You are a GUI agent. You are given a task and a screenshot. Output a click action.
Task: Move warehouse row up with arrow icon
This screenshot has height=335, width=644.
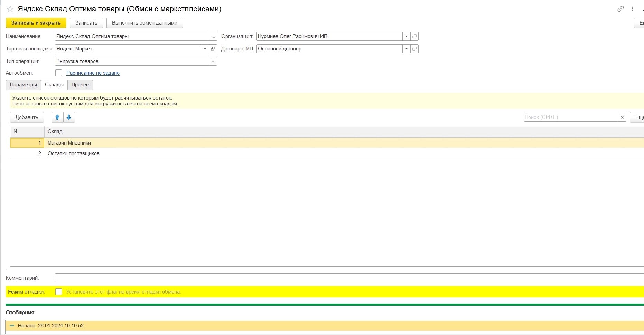tap(57, 117)
